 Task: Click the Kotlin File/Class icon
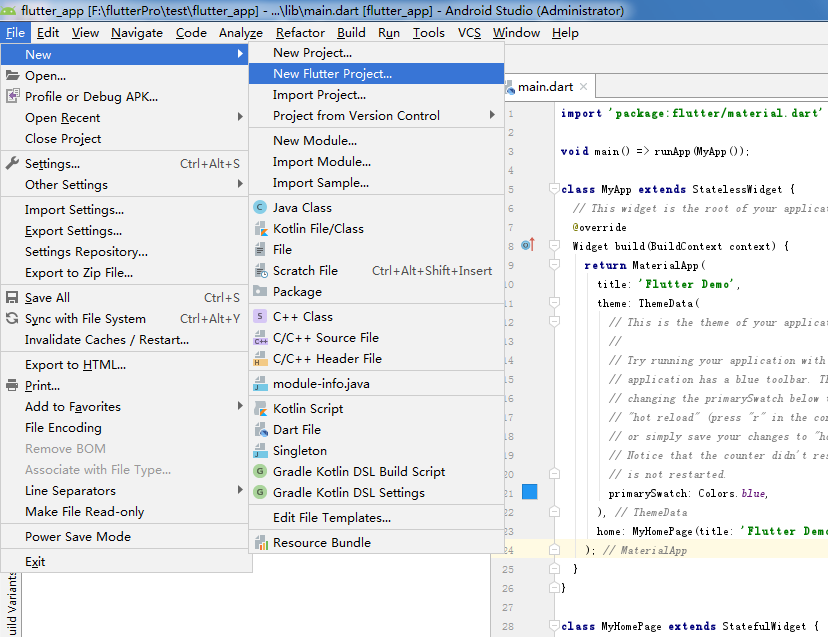point(261,229)
